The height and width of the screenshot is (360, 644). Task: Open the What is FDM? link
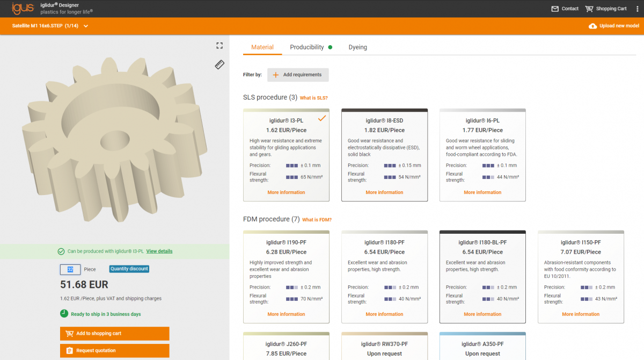[x=317, y=220]
